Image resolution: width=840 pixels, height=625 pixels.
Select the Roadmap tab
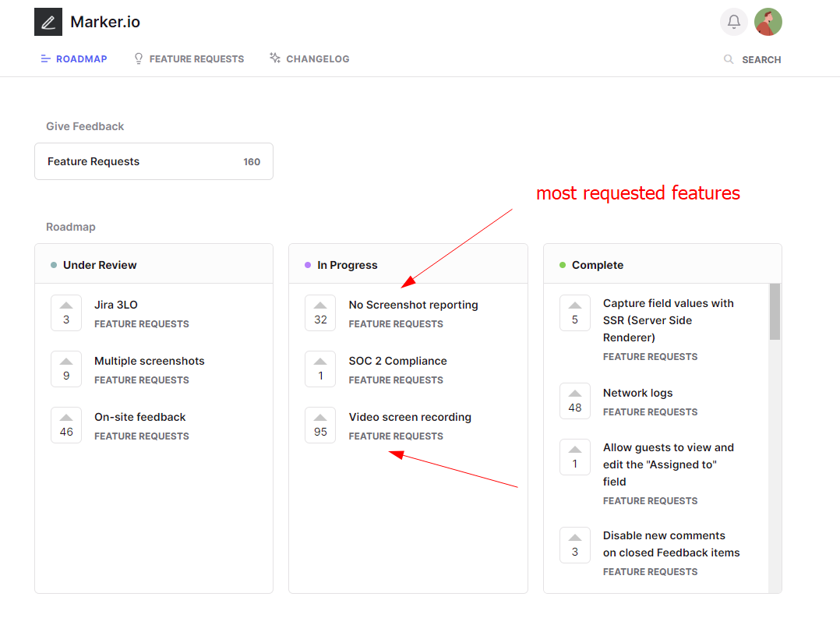coord(74,59)
